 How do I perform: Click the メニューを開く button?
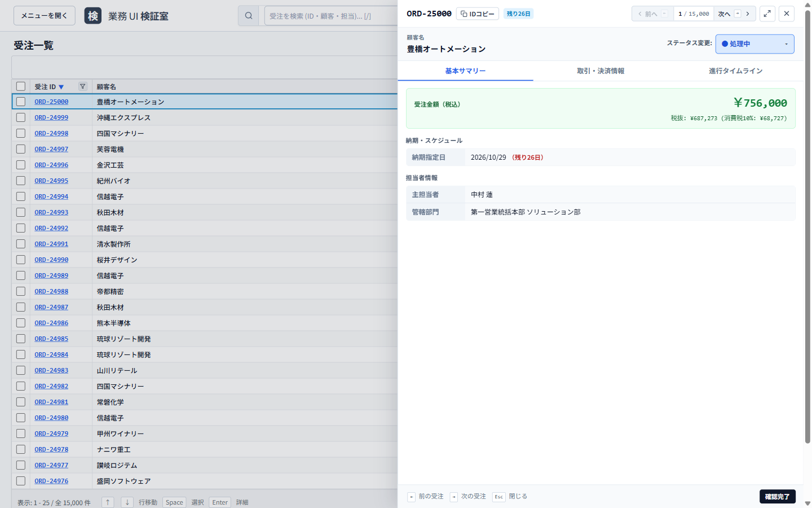44,16
